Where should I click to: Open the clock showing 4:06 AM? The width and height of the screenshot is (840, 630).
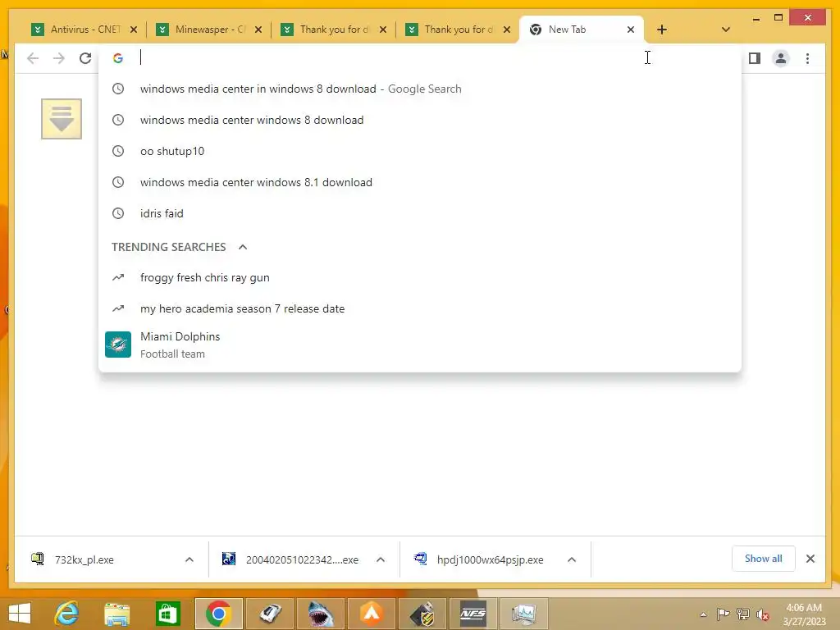pyautogui.click(x=804, y=614)
